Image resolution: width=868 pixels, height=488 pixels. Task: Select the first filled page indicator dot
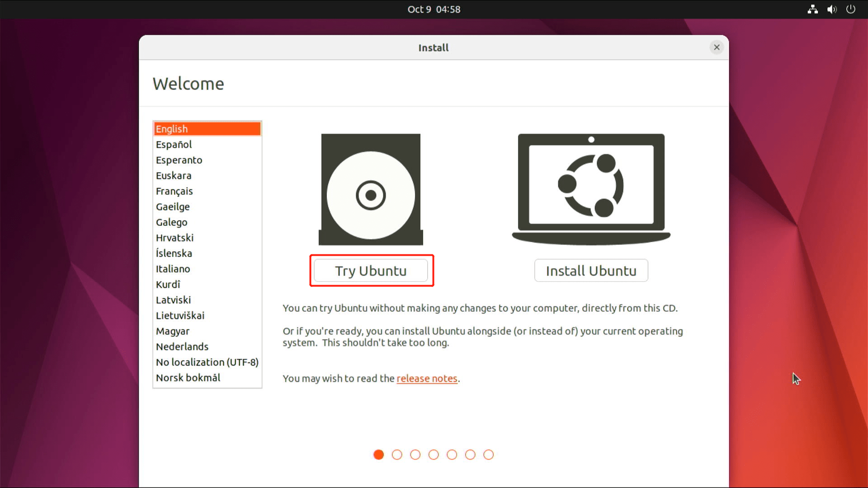tap(378, 455)
